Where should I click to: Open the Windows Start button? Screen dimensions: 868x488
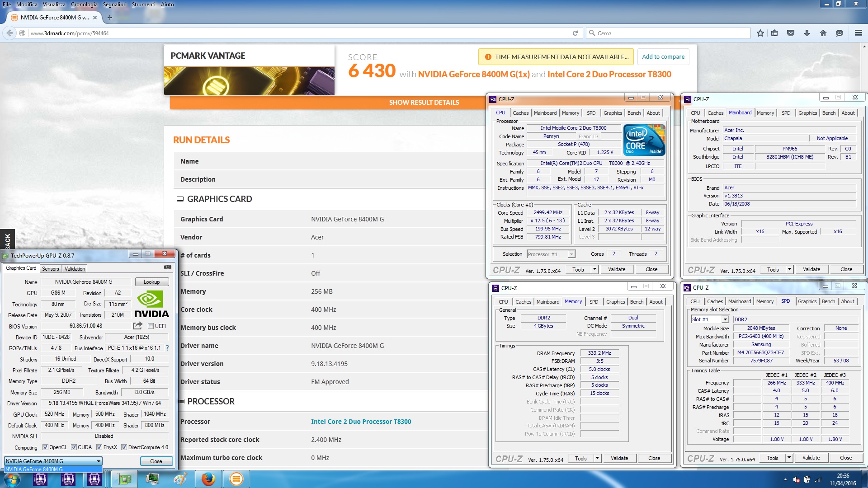tap(12, 479)
